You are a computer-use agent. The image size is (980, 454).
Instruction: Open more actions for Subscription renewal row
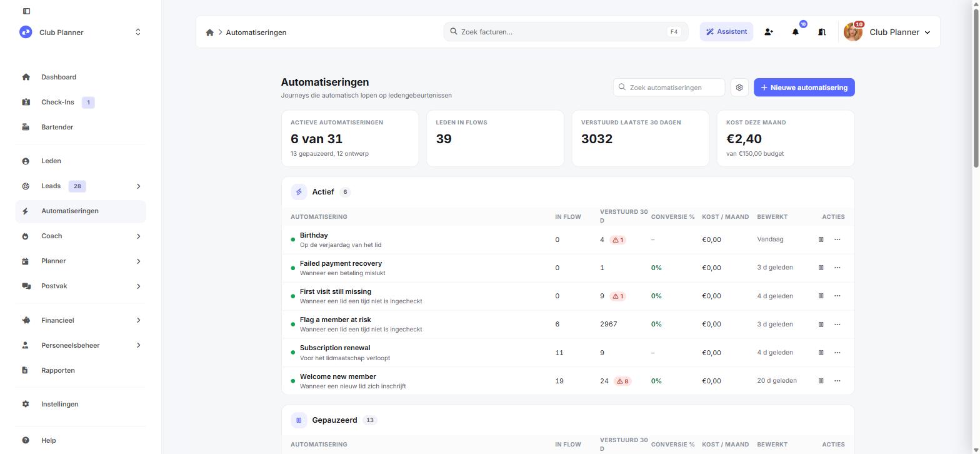click(837, 353)
